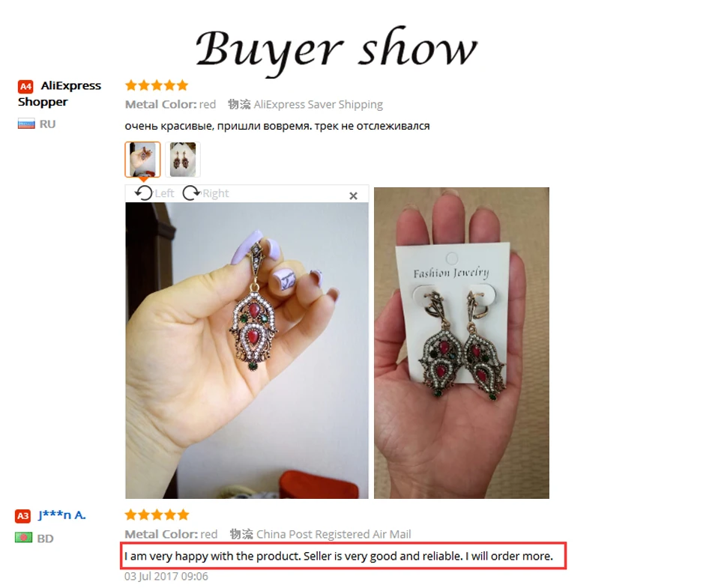Screen dimensions: 712x588
Task: Click the first review's five-star rating
Action: tap(157, 85)
